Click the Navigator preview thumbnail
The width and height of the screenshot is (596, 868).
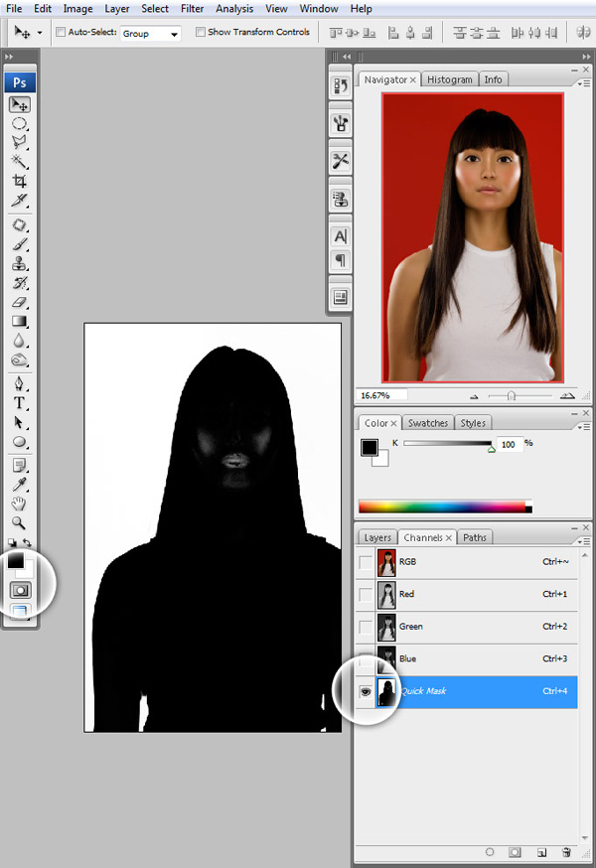[473, 237]
